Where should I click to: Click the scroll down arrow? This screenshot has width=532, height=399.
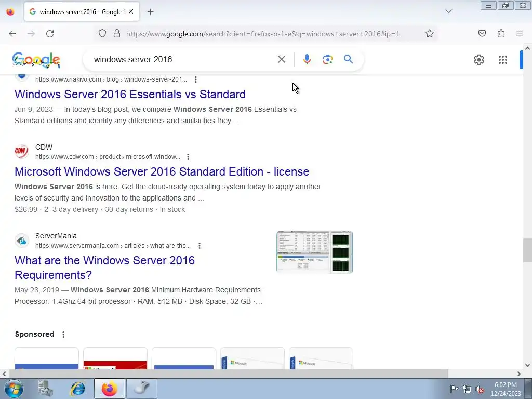pyautogui.click(x=527, y=365)
